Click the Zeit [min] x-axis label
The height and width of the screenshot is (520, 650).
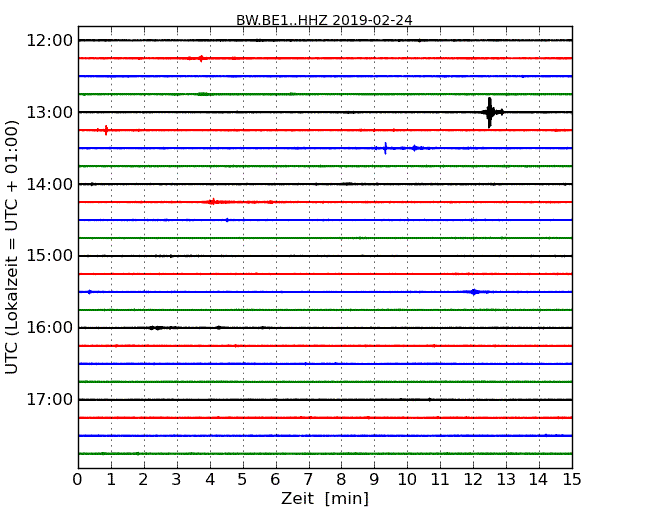tap(325, 498)
